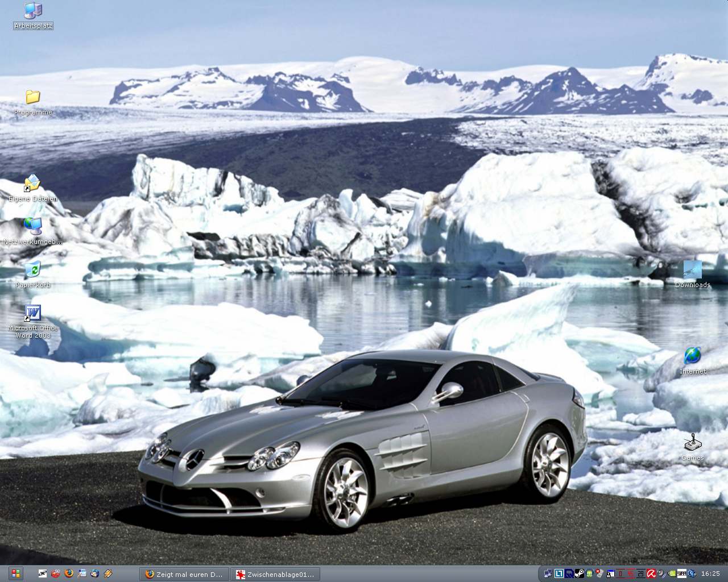The width and height of the screenshot is (728, 582).
Task: Launch Thunderbird from the quick launch bar
Action: (x=95, y=573)
